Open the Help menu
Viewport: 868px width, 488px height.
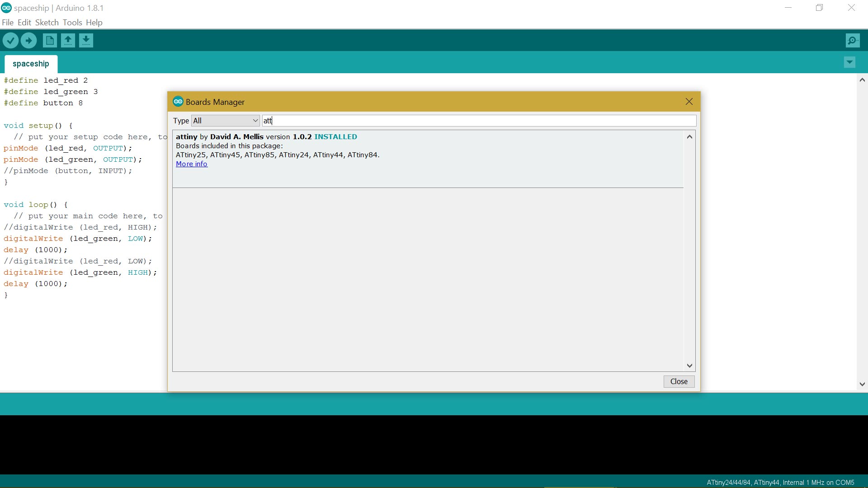(94, 23)
